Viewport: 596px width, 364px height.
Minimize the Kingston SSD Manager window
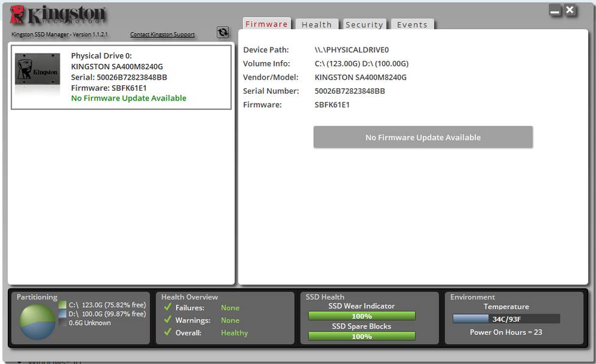coord(555,10)
